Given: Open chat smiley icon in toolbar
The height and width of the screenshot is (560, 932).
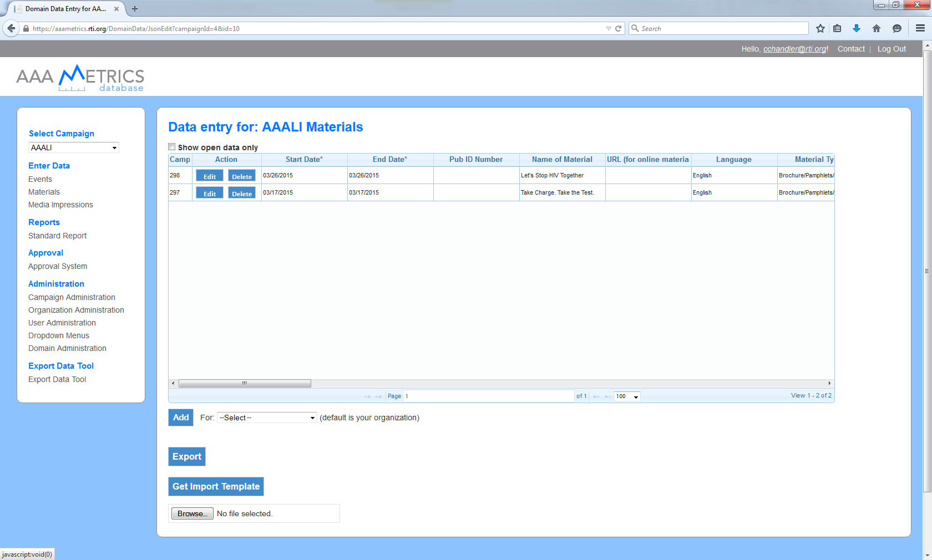Looking at the screenshot, I should pos(896,28).
